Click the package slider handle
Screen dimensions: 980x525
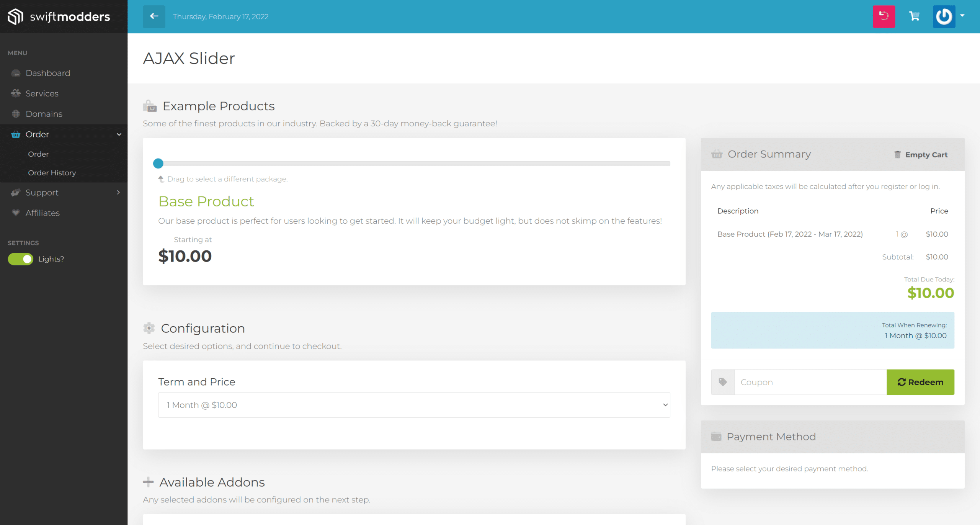coord(158,164)
